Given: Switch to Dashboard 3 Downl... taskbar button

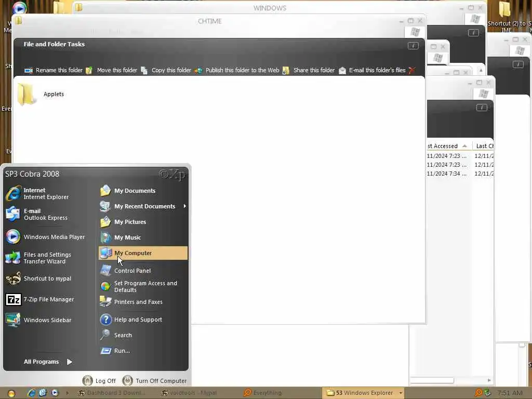Looking at the screenshot, I should coord(112,393).
